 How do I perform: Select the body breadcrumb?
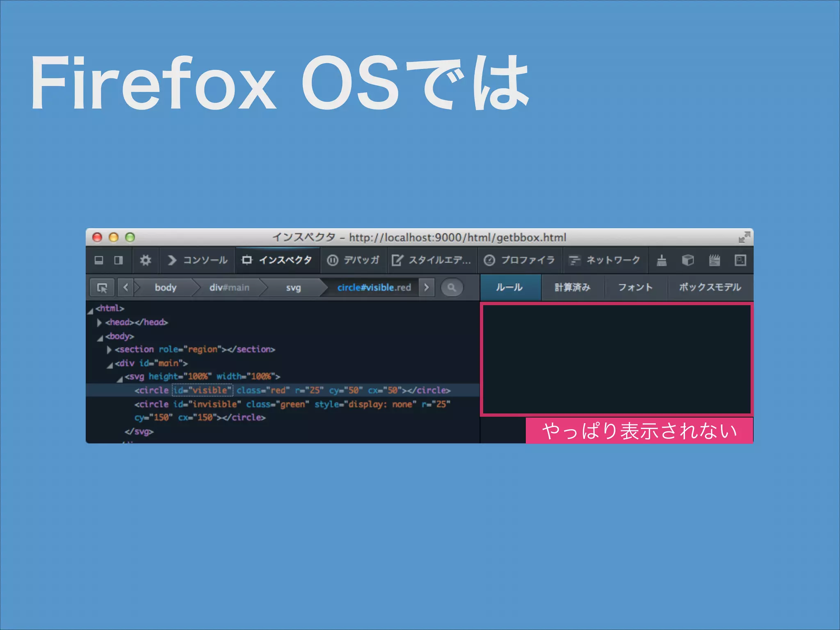tap(166, 288)
